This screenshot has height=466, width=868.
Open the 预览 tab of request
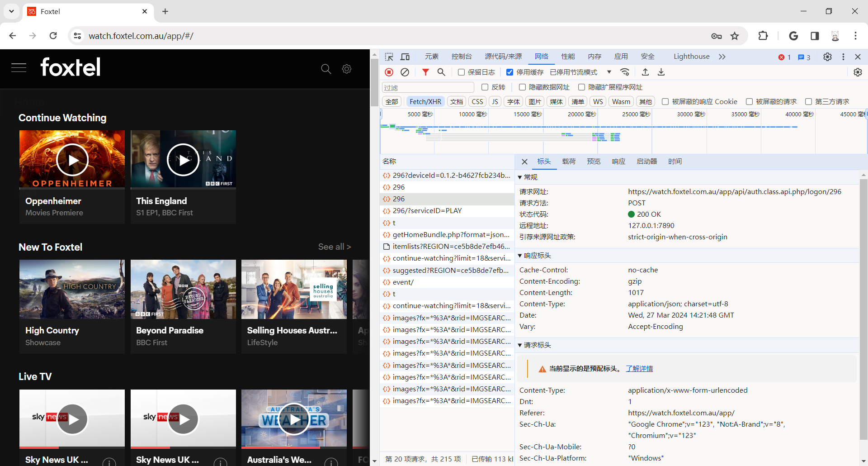[x=593, y=162]
